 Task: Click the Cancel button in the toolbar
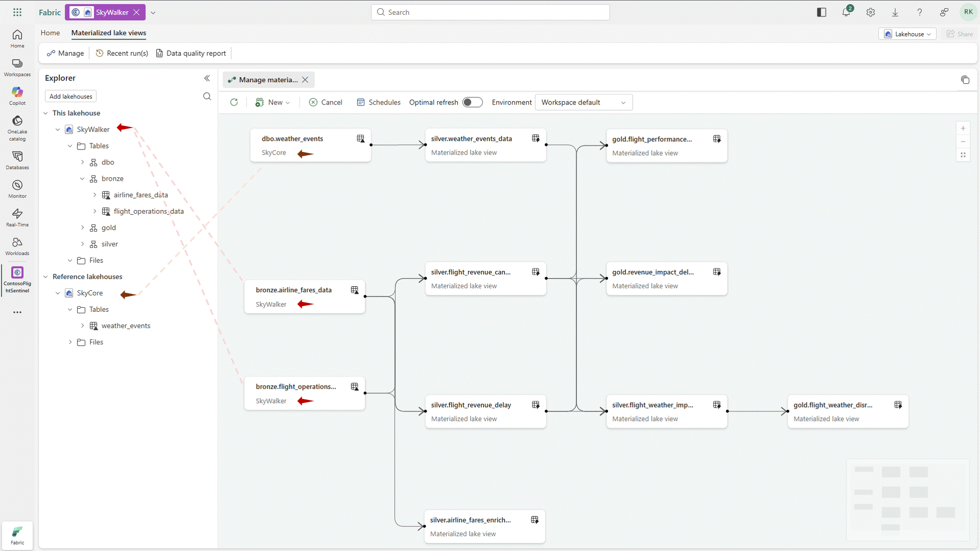point(325,102)
